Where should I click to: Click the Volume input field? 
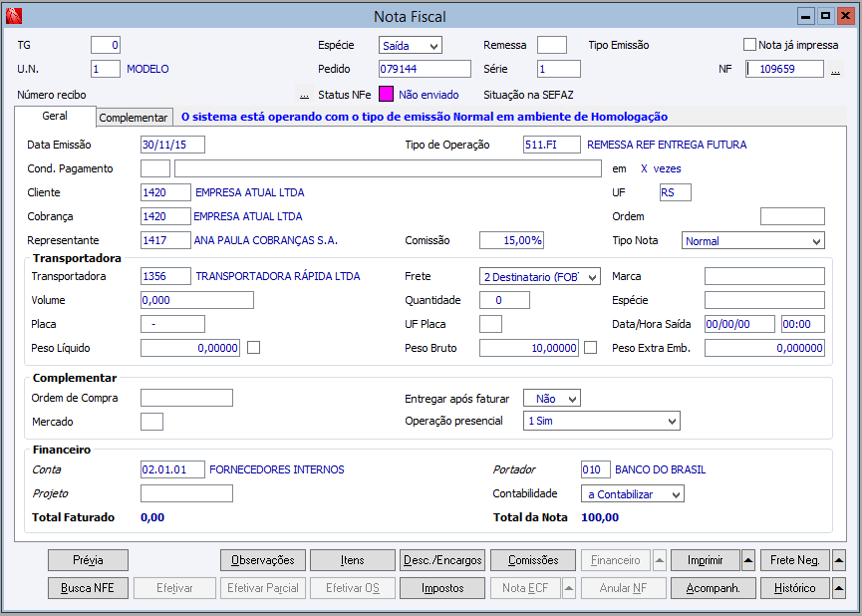pos(197,300)
